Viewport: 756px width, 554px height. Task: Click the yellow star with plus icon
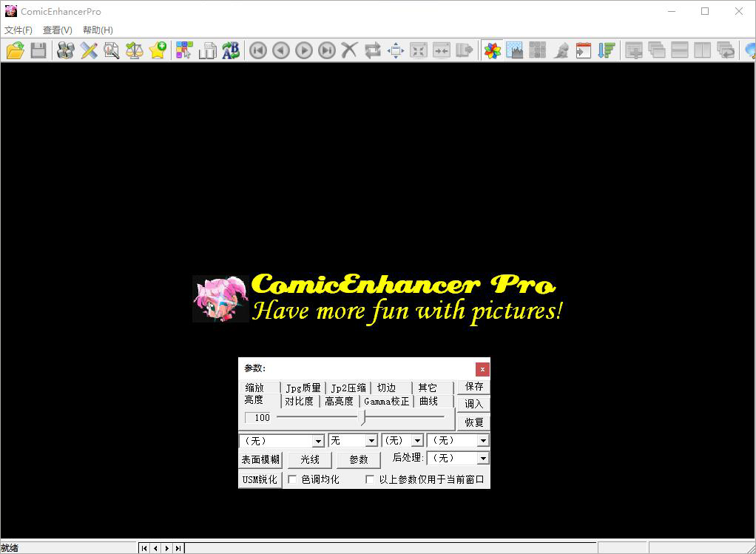tap(158, 50)
